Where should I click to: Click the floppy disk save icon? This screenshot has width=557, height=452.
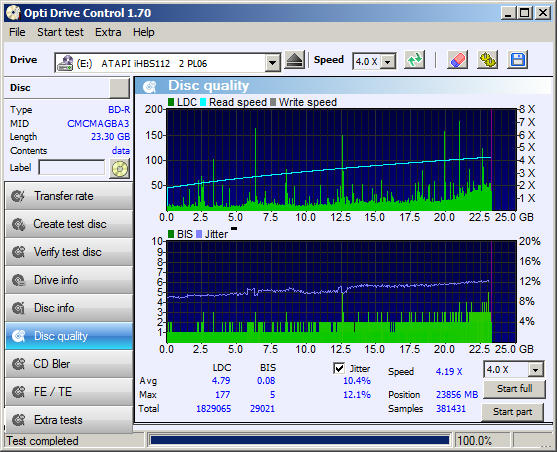tap(518, 60)
